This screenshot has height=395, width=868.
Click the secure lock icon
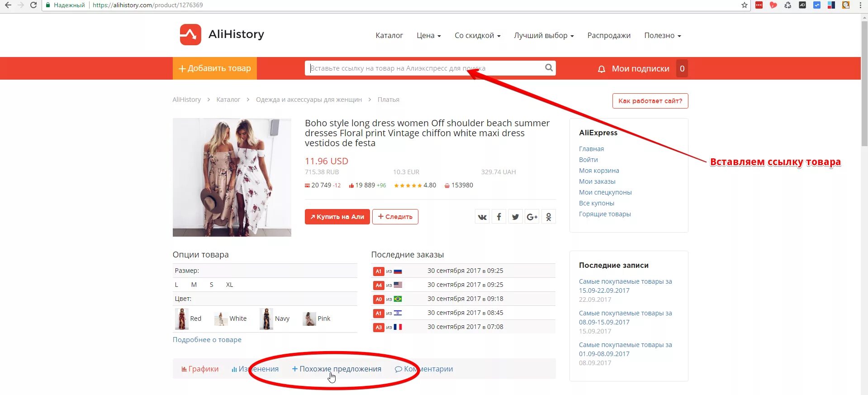coord(48,5)
